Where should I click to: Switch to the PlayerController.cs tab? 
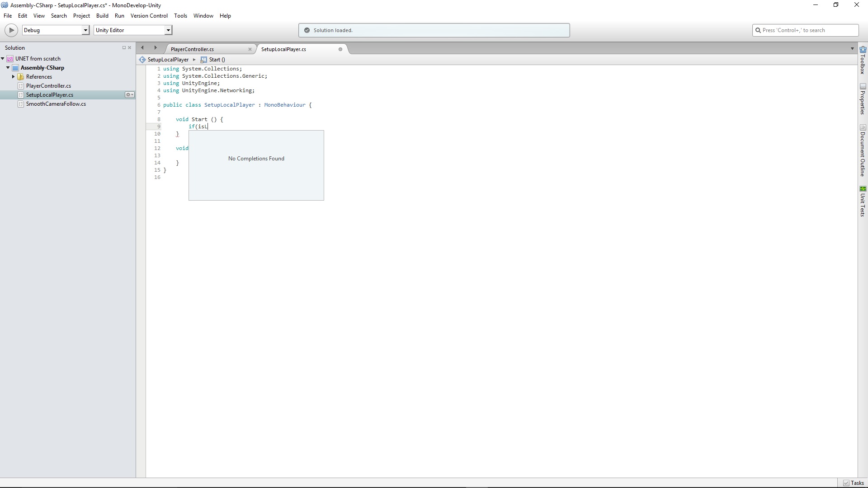click(x=193, y=49)
